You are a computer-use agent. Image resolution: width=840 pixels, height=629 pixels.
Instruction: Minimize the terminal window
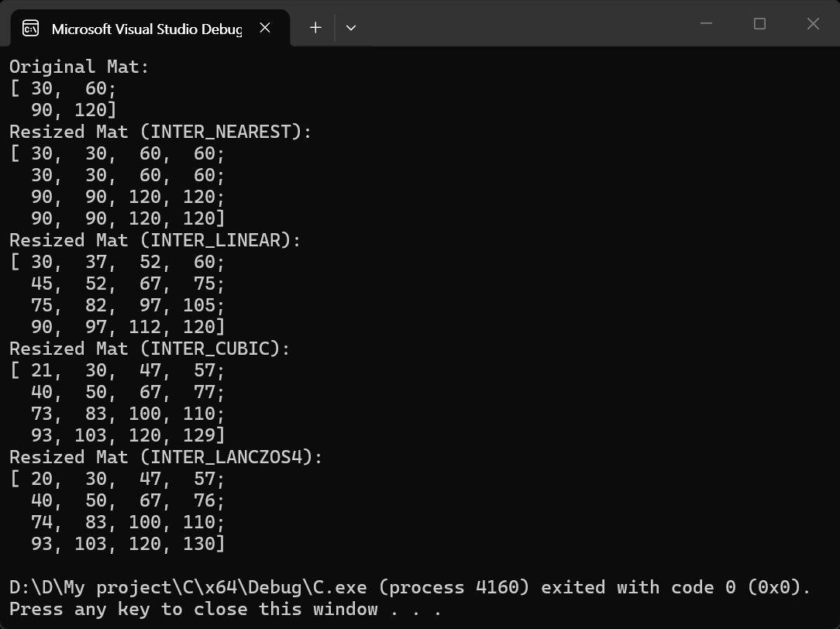coord(706,23)
